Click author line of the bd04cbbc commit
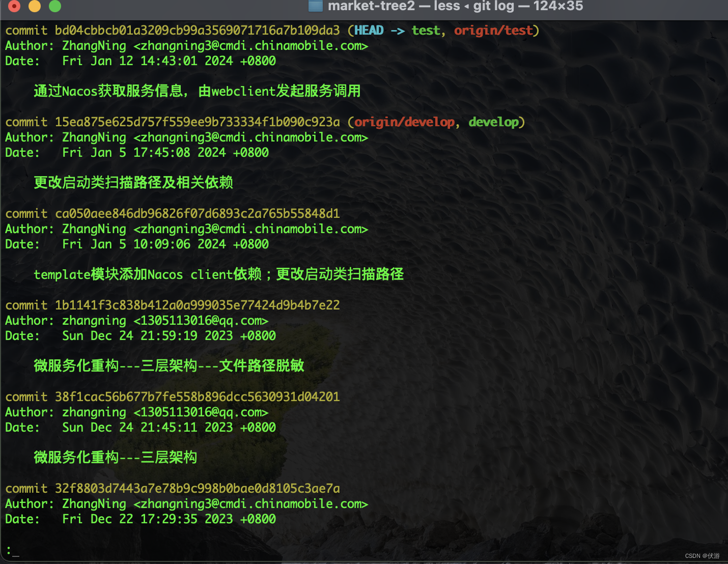The width and height of the screenshot is (728, 564). pyautogui.click(x=187, y=46)
